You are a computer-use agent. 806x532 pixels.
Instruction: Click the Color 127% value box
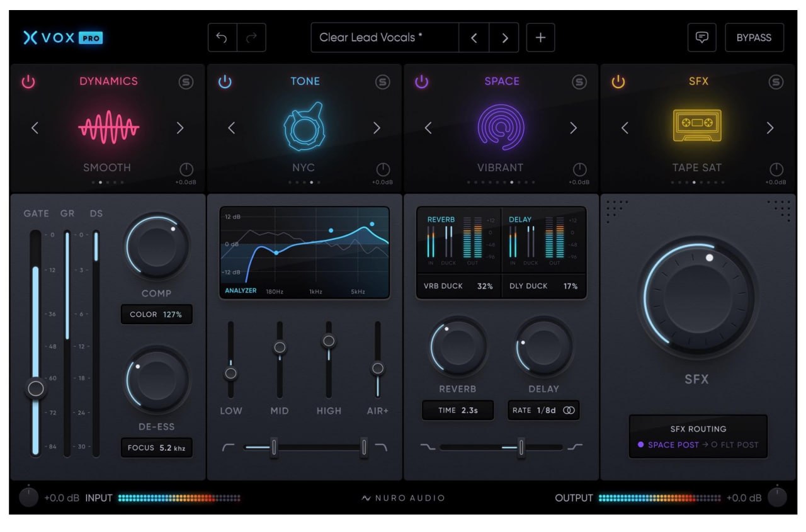tap(156, 314)
